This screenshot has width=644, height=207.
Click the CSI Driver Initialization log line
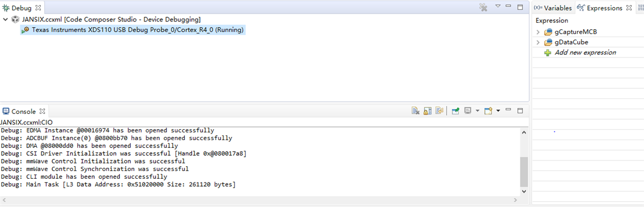124,154
